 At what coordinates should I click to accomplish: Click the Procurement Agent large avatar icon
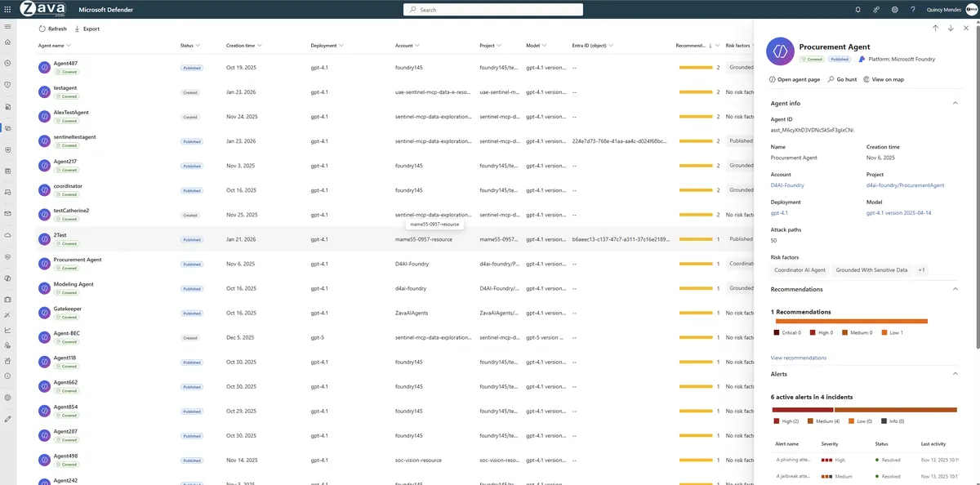click(x=780, y=51)
